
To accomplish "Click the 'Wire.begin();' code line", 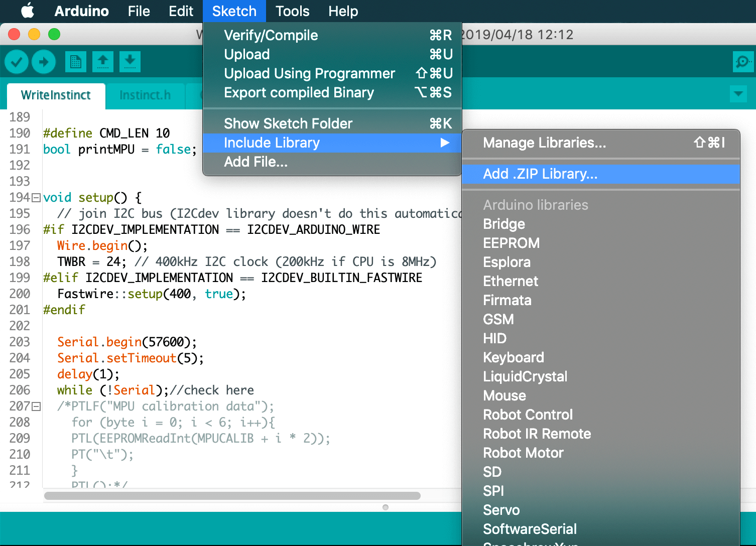I will 102,245.
